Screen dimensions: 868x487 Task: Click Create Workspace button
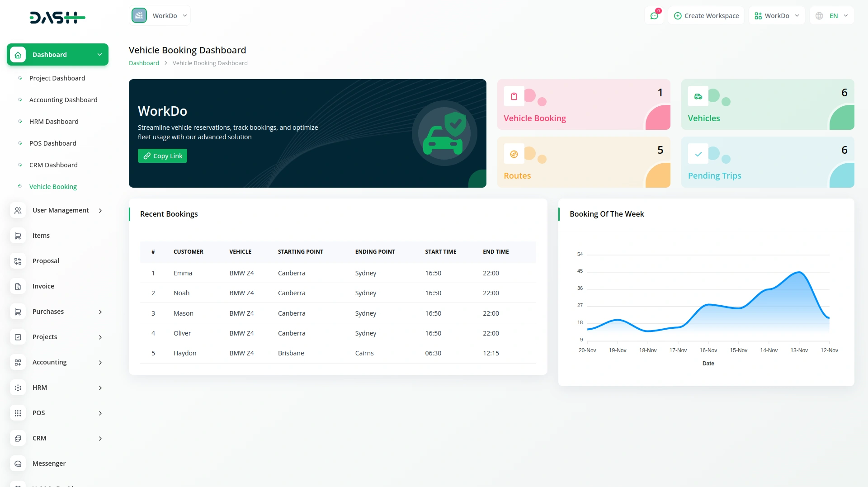coord(706,16)
